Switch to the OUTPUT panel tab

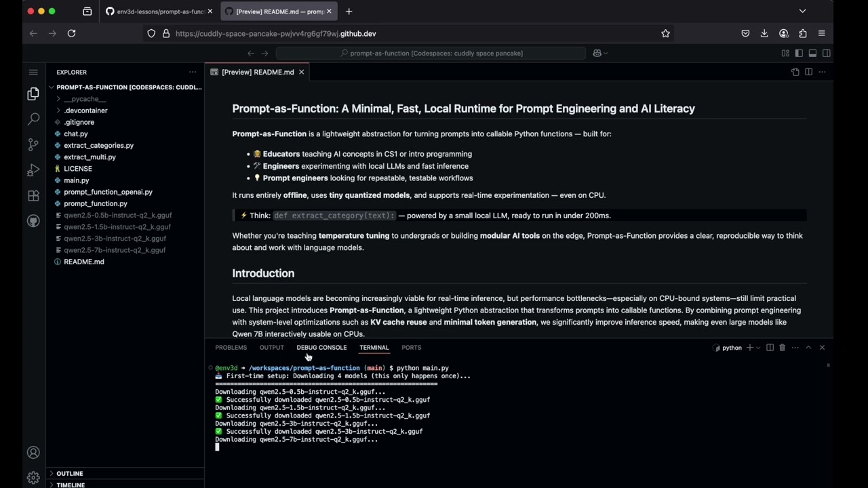(271, 348)
